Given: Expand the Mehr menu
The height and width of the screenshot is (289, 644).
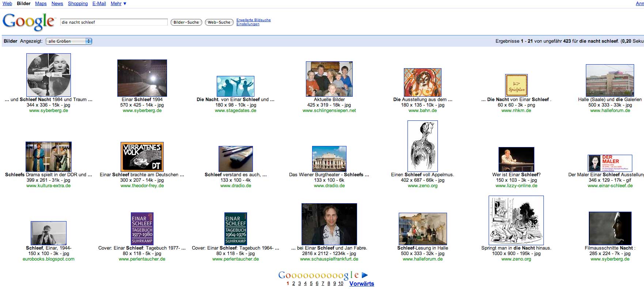Looking at the screenshot, I should 118,4.
